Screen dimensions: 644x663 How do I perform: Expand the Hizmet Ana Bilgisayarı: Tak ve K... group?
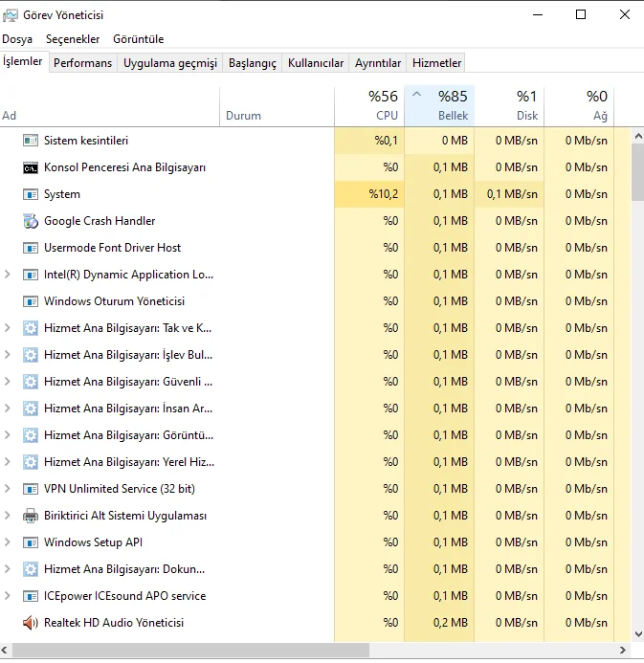point(8,328)
